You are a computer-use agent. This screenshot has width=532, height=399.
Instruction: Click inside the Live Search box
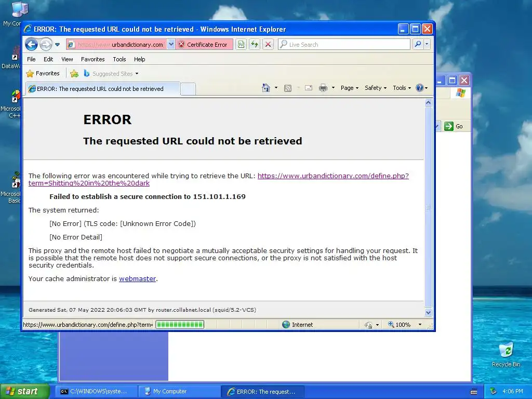point(344,45)
